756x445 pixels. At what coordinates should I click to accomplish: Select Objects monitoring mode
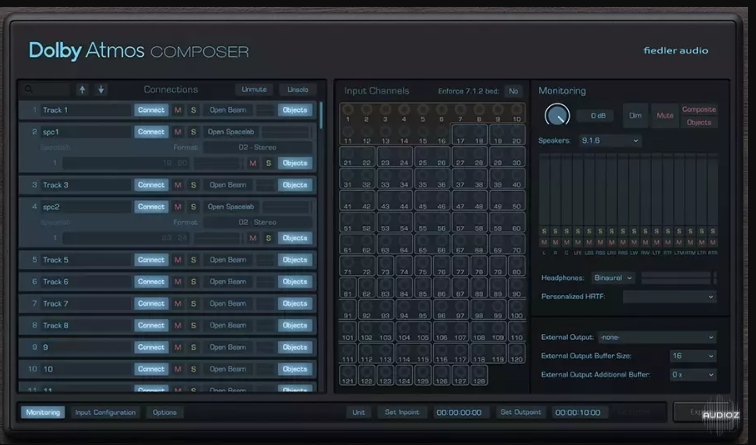699,122
